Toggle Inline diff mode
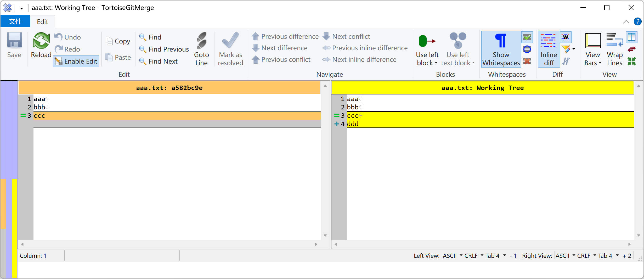Image resolution: width=644 pixels, height=279 pixels. 549,49
